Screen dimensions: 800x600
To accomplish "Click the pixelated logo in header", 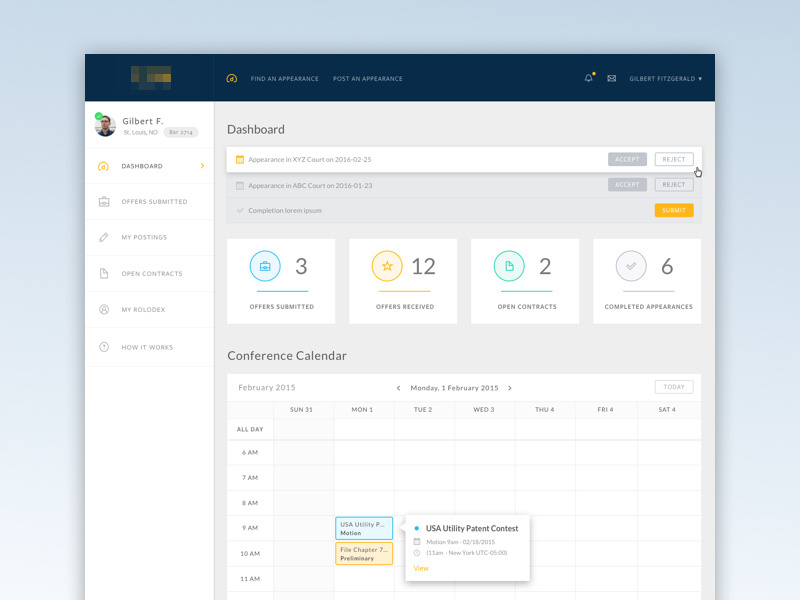I will (151, 78).
